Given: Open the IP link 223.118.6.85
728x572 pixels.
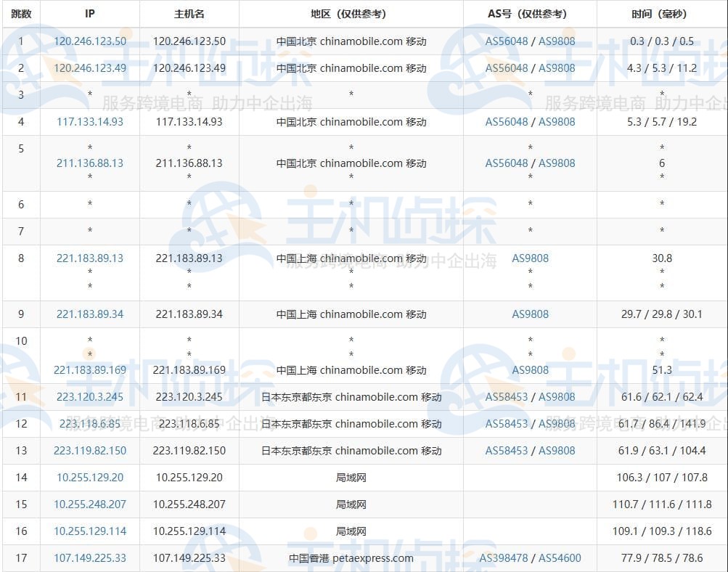Looking at the screenshot, I should point(89,424).
